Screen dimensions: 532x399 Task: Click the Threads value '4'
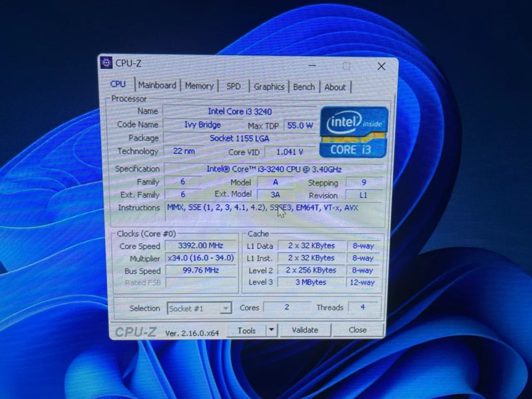click(362, 307)
